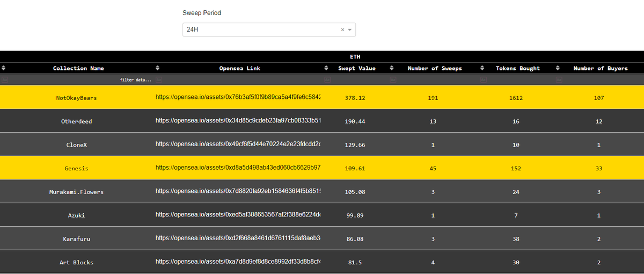The width and height of the screenshot is (644, 274).
Task: Select the Azuki collection name cell
Action: click(77, 215)
